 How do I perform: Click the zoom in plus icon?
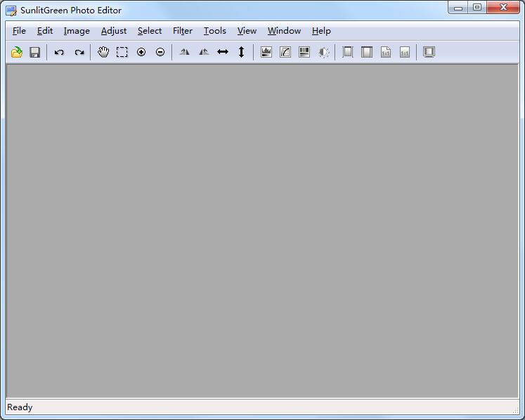pos(141,52)
